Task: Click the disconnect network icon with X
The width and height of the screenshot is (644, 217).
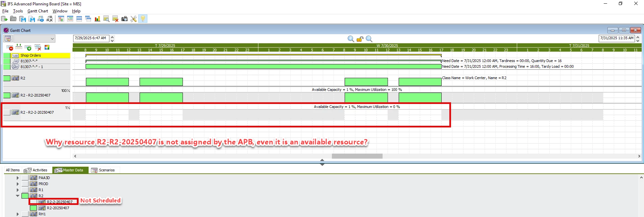Action: [x=50, y=19]
